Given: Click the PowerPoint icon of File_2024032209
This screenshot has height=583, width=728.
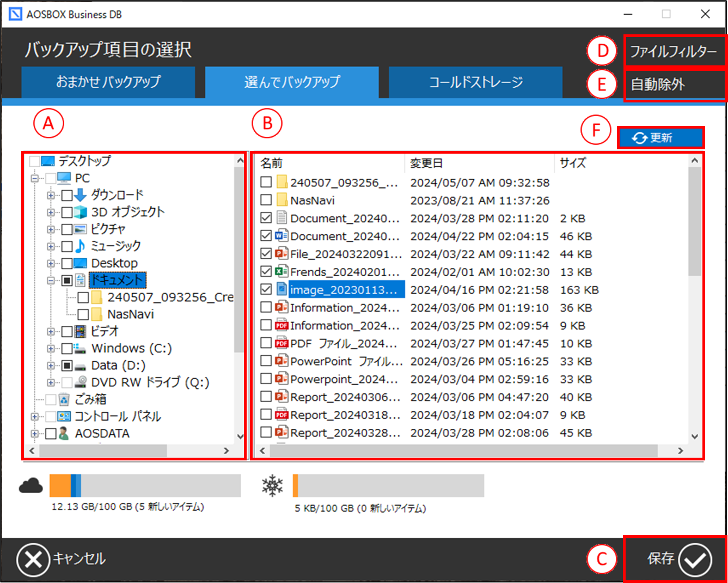Looking at the screenshot, I should pos(282,253).
